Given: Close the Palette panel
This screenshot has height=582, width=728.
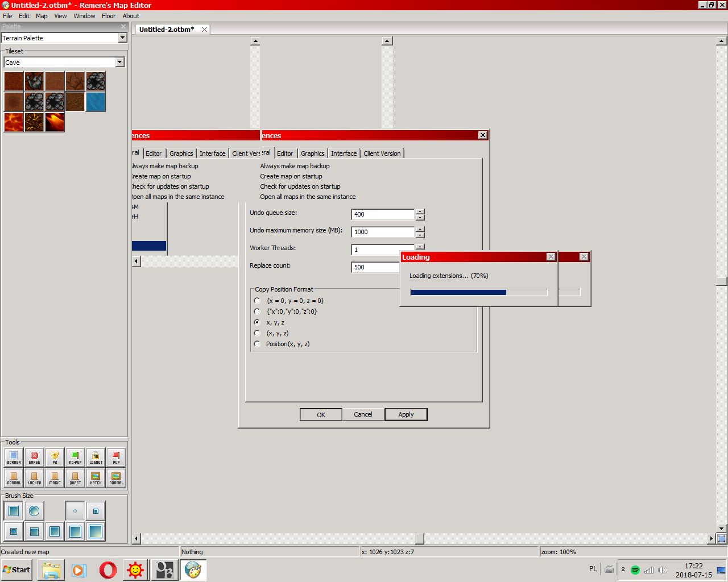Looking at the screenshot, I should coord(123,26).
